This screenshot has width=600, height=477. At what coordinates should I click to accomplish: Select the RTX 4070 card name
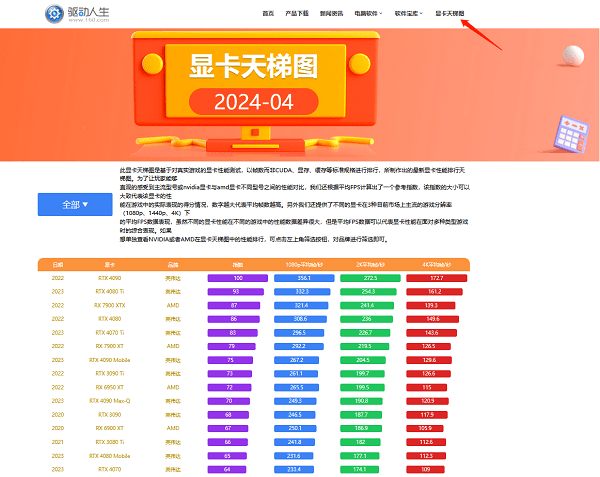point(110,469)
